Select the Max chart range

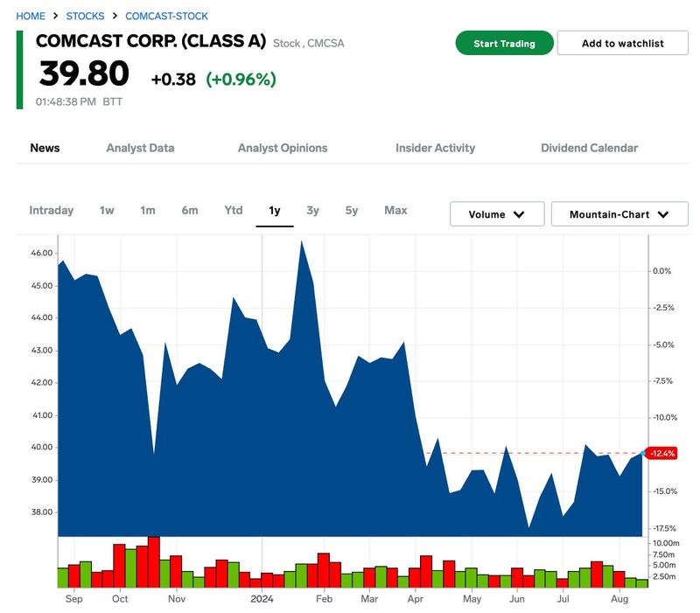395,210
